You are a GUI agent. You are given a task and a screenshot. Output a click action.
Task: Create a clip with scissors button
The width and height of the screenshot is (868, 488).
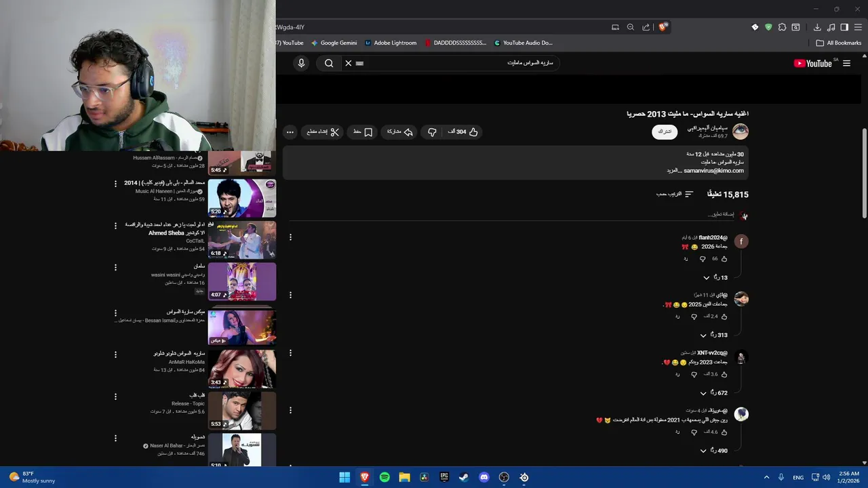(323, 132)
